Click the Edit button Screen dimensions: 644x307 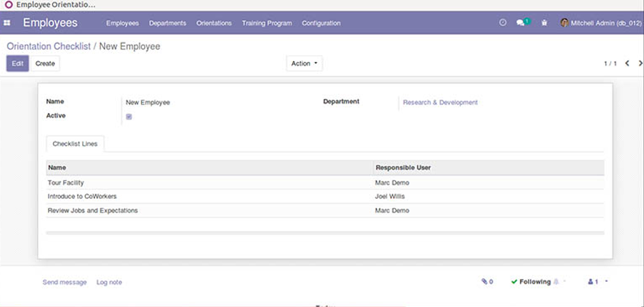(x=18, y=64)
